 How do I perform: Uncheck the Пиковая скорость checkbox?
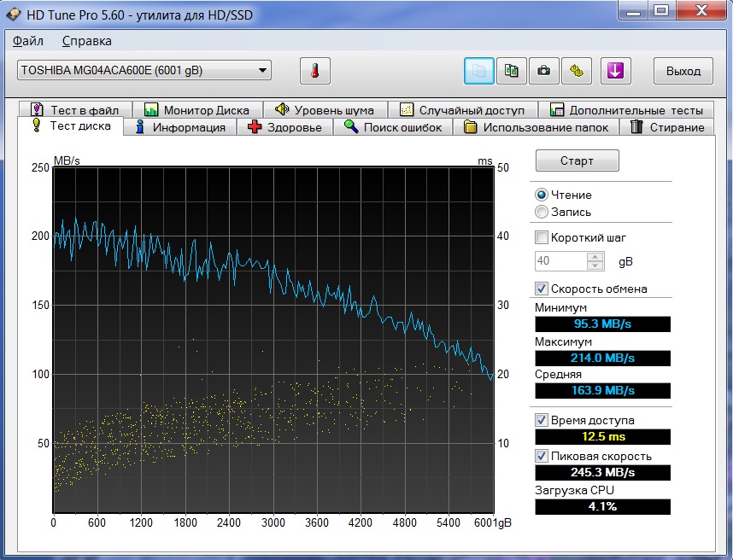click(x=542, y=456)
